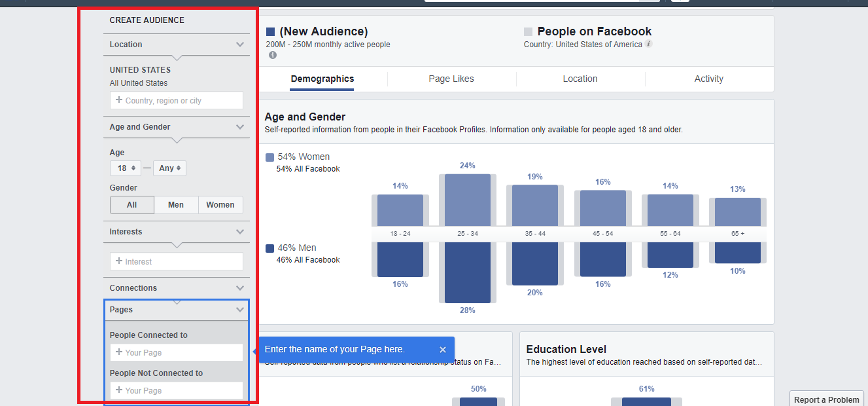Switch to the Demographics tab

(x=322, y=79)
